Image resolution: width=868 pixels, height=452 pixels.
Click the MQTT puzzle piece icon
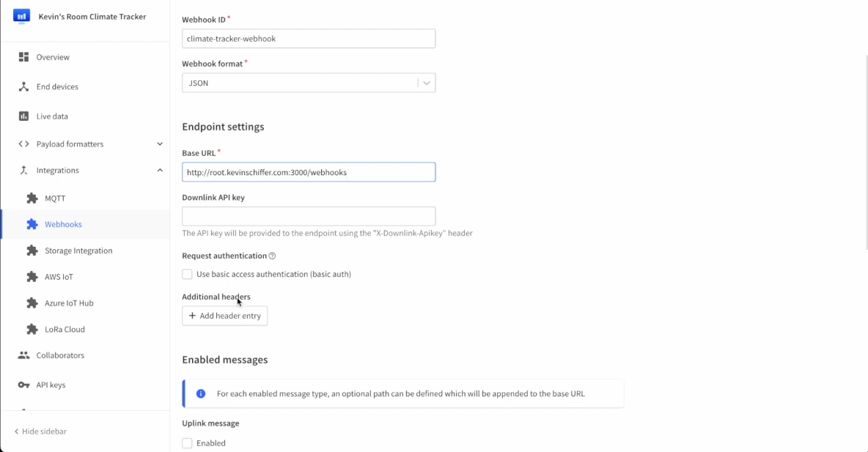coord(32,199)
